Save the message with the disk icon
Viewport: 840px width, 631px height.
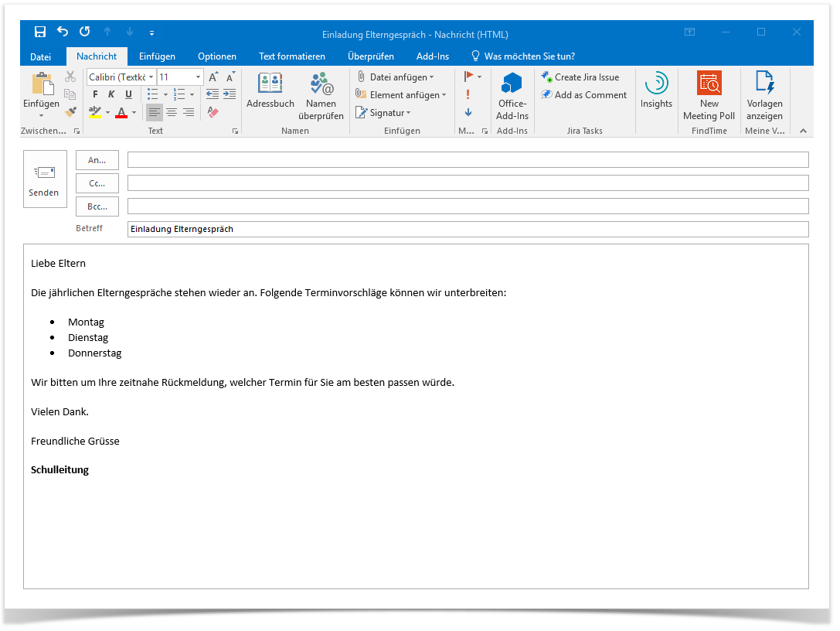coord(40,32)
